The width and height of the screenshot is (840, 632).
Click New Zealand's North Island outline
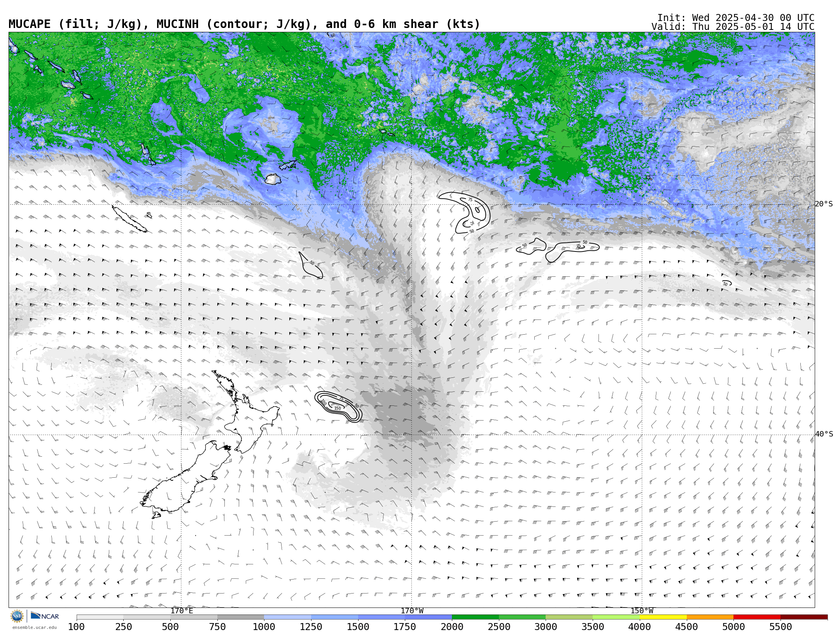click(x=246, y=411)
